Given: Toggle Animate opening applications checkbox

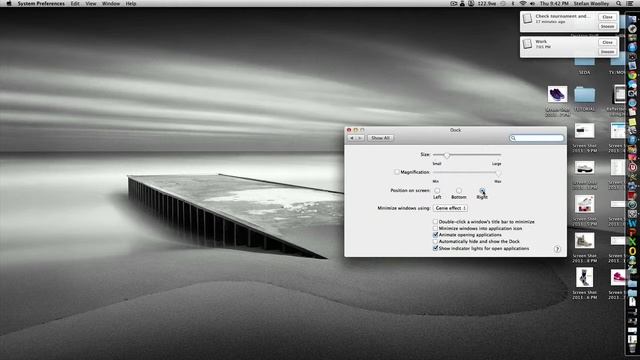Looking at the screenshot, I should point(435,235).
